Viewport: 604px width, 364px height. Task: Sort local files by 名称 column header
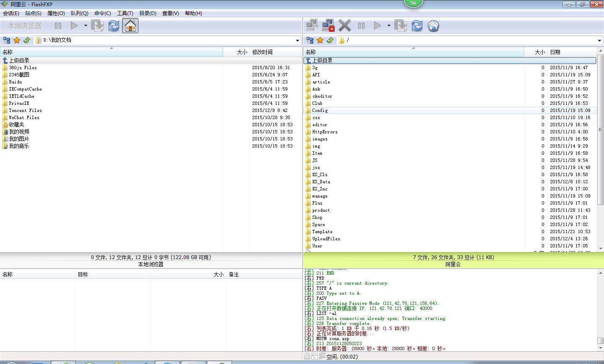coord(112,52)
